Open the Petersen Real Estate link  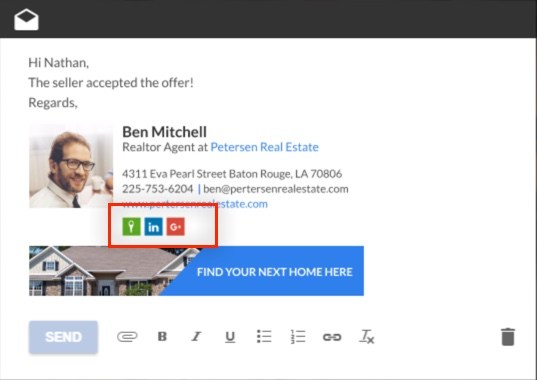click(x=264, y=147)
